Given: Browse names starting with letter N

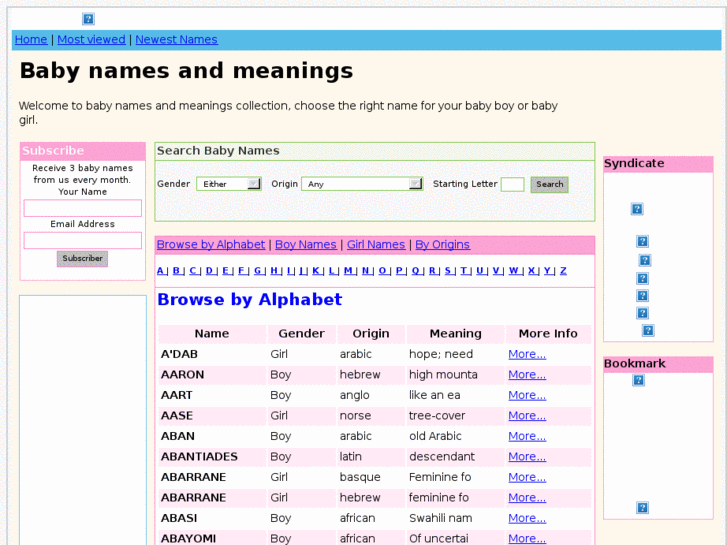Looking at the screenshot, I should (x=365, y=270).
